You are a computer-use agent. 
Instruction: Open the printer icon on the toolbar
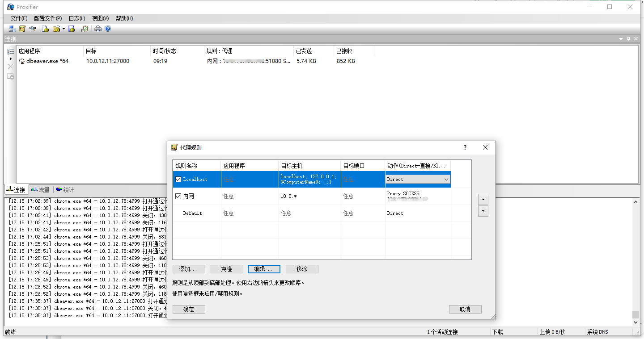(98, 29)
